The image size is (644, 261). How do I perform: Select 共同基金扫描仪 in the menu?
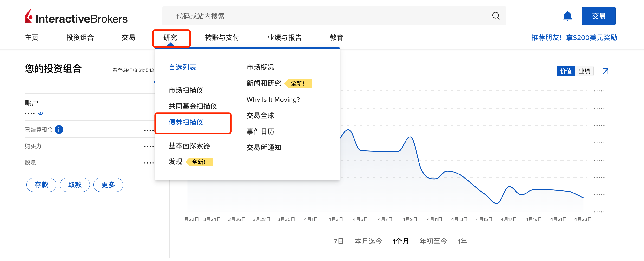click(193, 106)
